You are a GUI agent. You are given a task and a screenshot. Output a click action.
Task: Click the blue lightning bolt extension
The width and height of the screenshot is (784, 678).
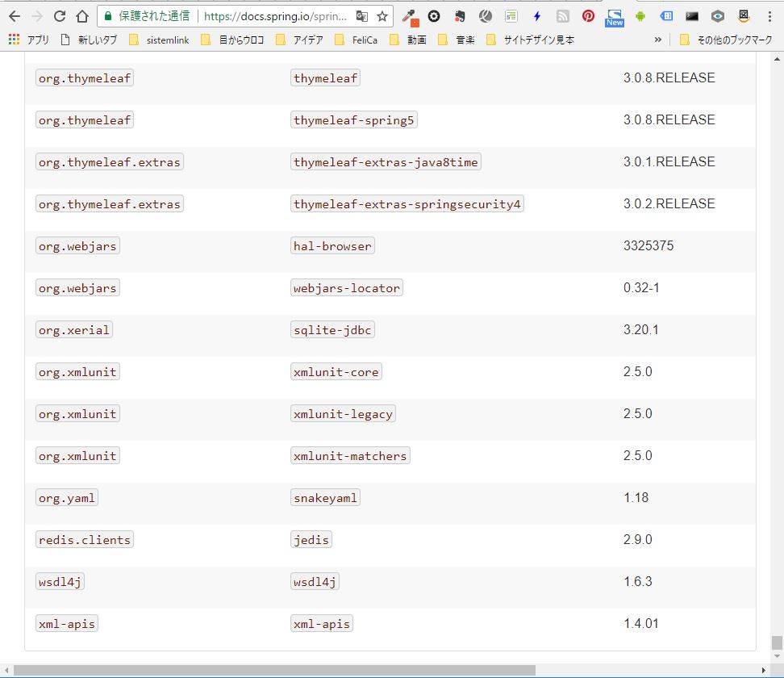tap(537, 16)
